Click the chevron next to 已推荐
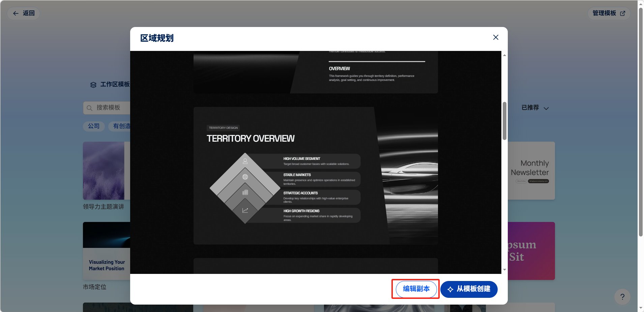Viewport: 644px width, 312px height. 546,108
